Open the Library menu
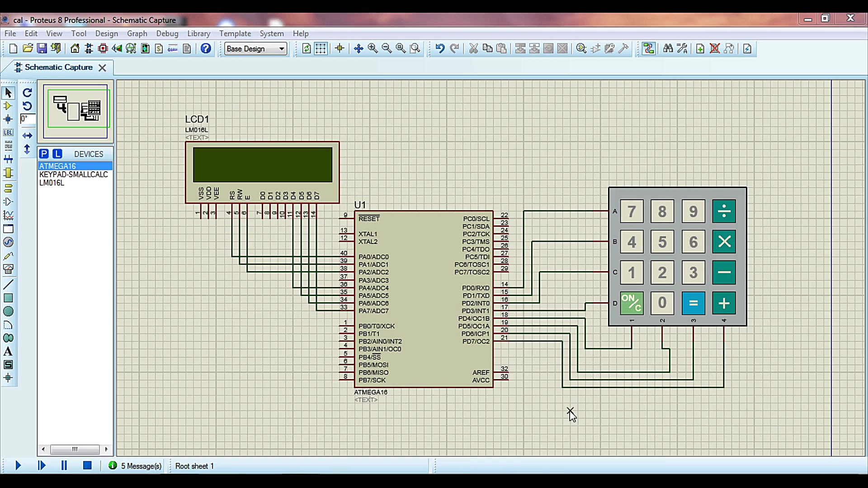868x488 pixels. click(198, 33)
